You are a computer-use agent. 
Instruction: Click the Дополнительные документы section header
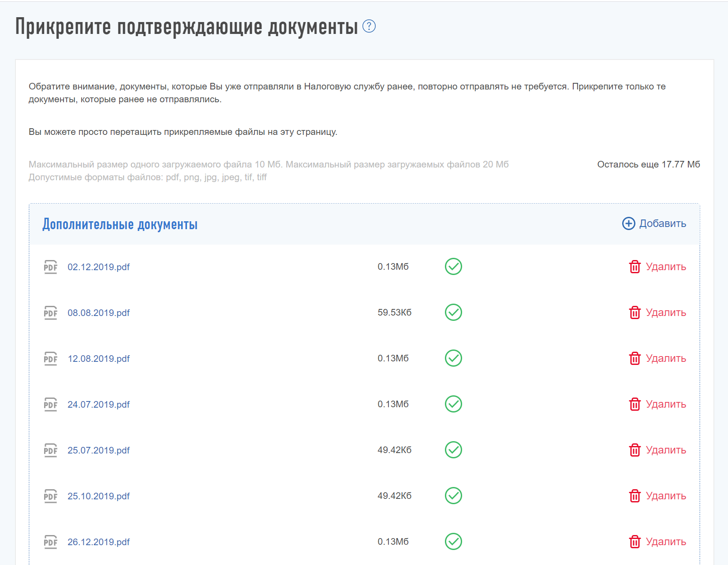[x=120, y=224]
